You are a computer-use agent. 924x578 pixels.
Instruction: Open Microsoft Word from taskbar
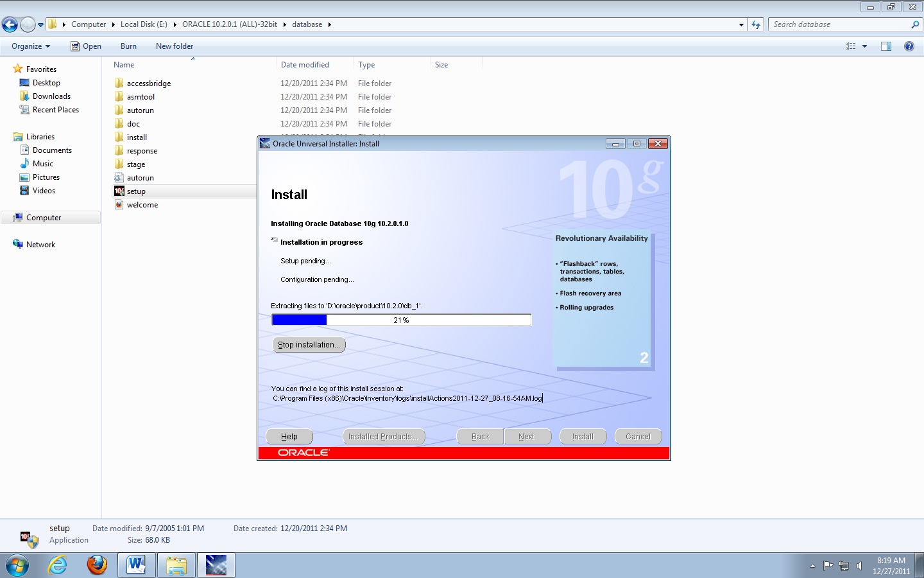(136, 565)
